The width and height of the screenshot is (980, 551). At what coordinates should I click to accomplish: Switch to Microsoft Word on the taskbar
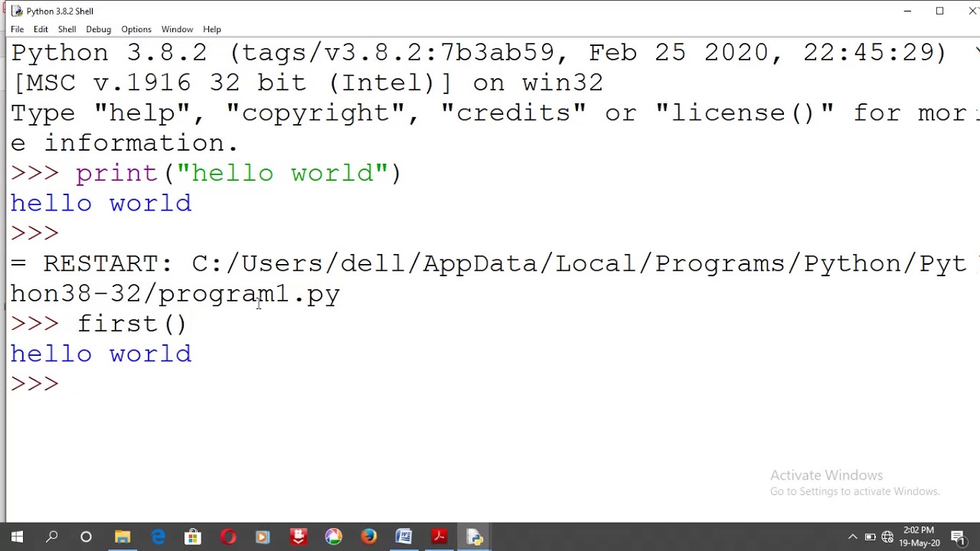403,537
